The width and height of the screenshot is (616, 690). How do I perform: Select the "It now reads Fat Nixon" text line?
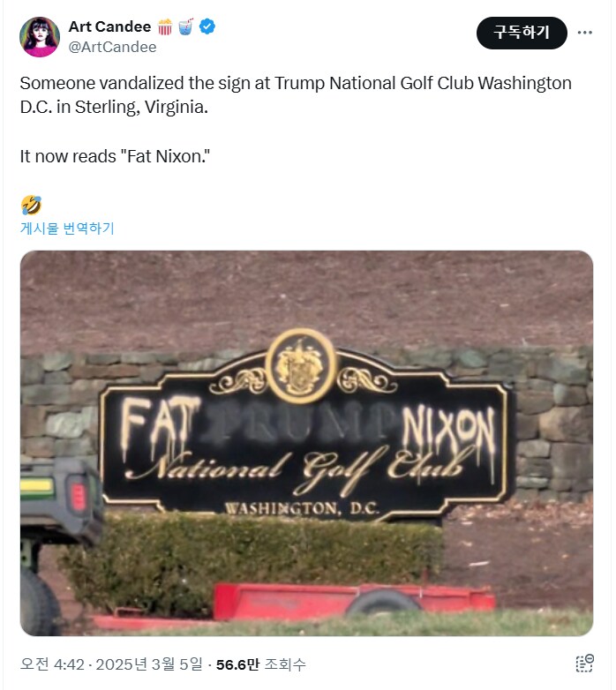[115, 157]
